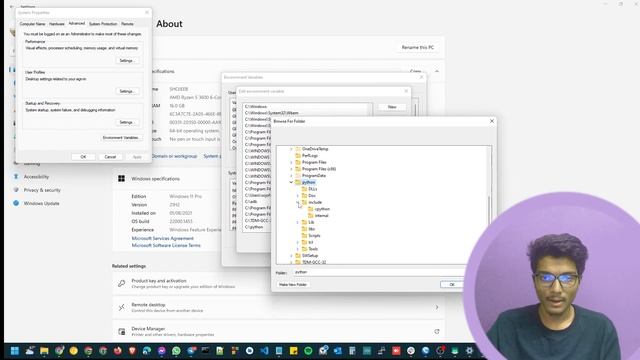Open Messenger from the taskbar

tap(162, 351)
